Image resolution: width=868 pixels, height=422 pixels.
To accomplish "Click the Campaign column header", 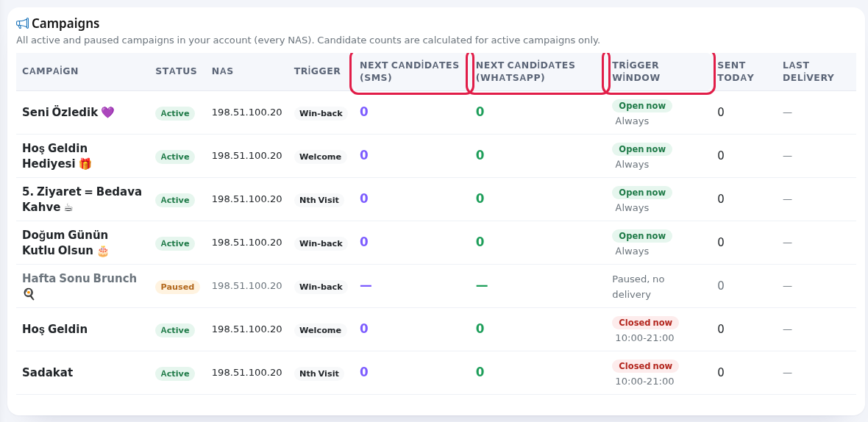I will pos(50,71).
